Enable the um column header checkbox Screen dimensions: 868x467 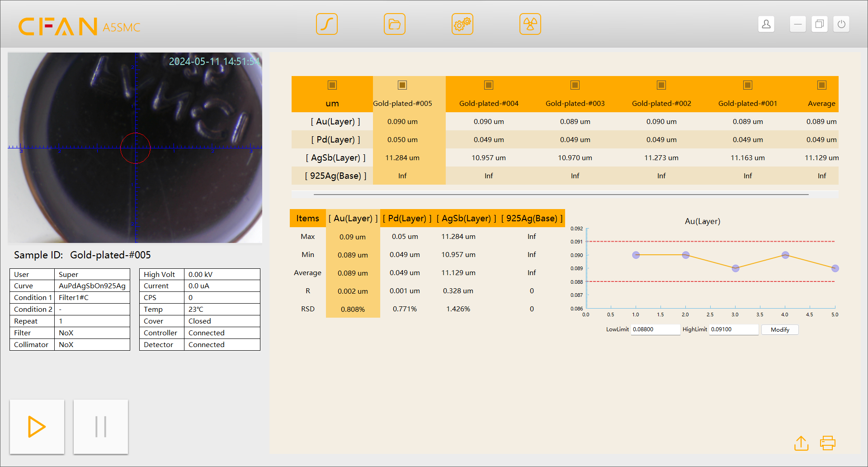(x=332, y=85)
